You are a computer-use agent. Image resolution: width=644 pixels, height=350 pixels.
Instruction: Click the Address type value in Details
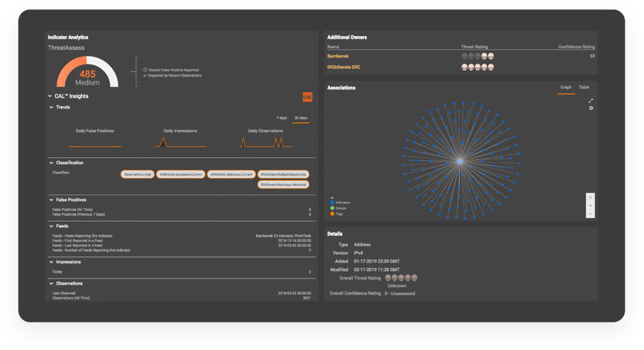[362, 245]
